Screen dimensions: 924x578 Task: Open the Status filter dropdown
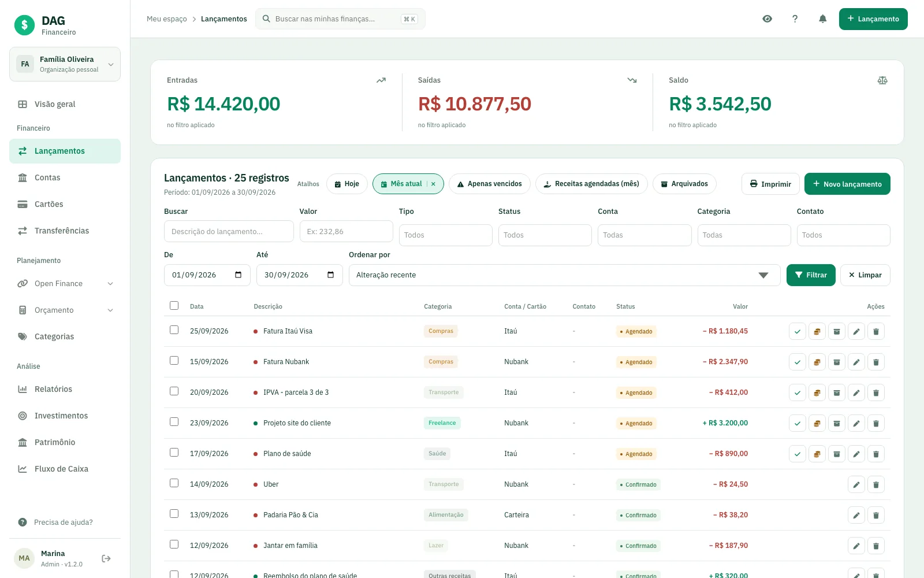click(545, 235)
